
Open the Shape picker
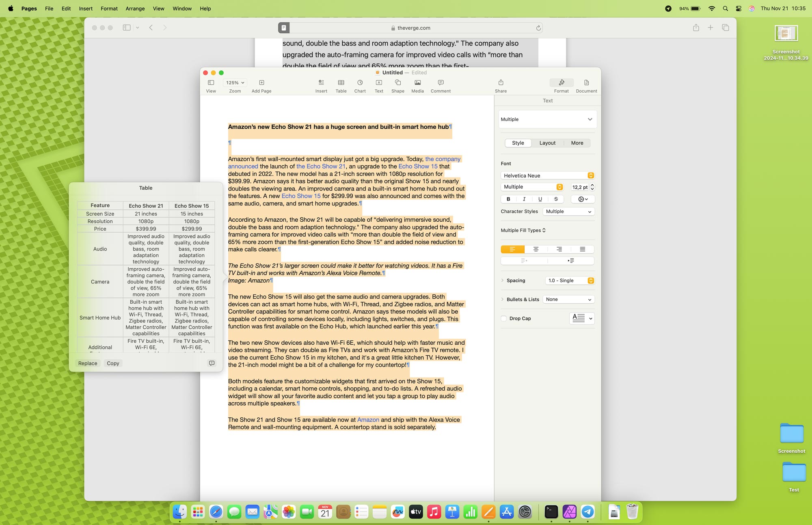pyautogui.click(x=398, y=83)
